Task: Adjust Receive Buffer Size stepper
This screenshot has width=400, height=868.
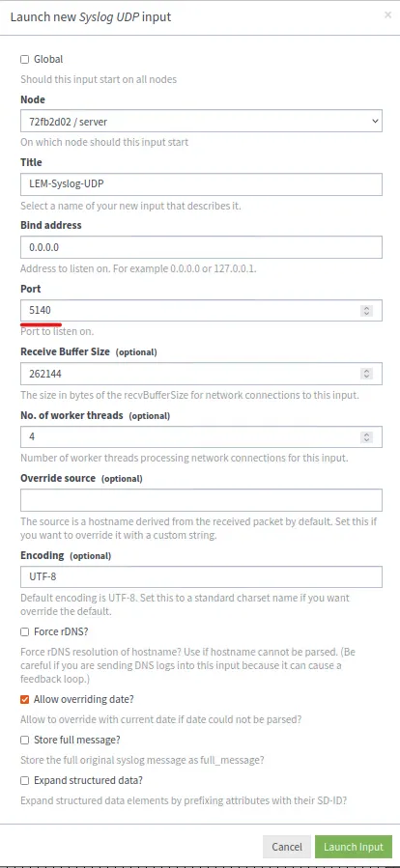Action: (366, 374)
